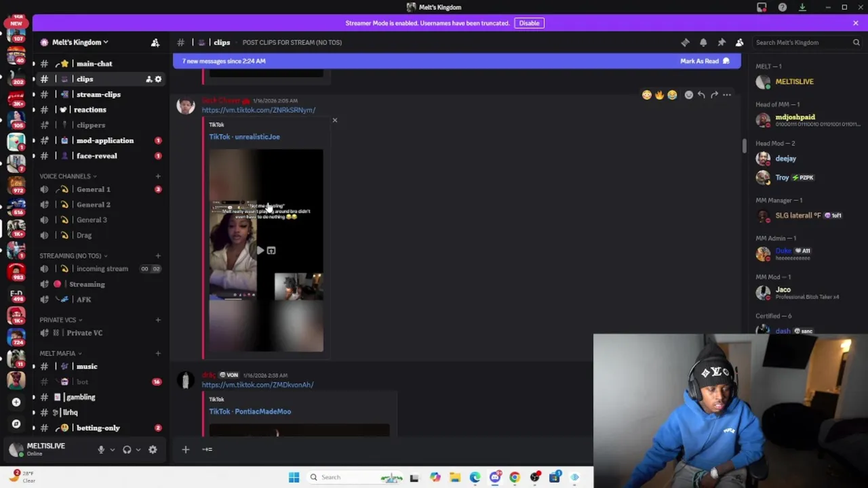
Task: Open the help question mark icon
Action: click(782, 7)
